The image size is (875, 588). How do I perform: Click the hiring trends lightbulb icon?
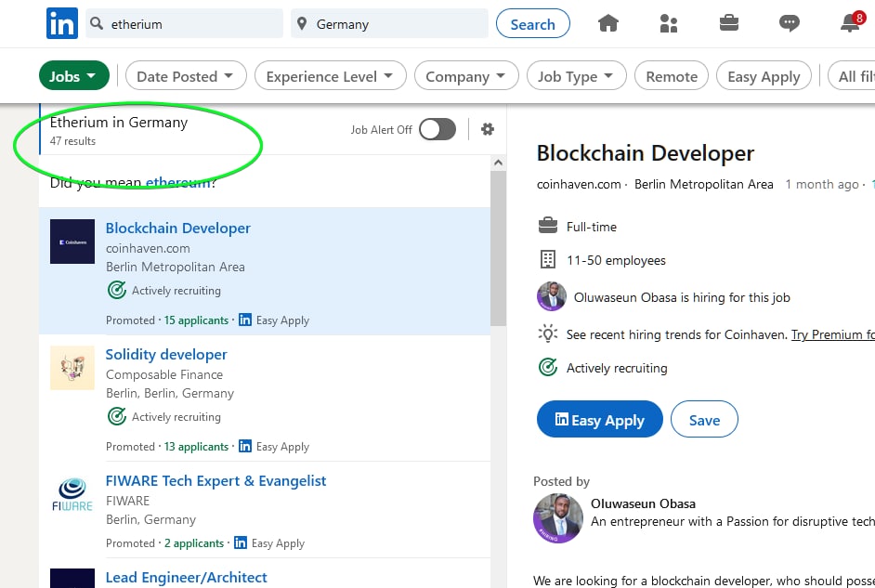tap(548, 333)
